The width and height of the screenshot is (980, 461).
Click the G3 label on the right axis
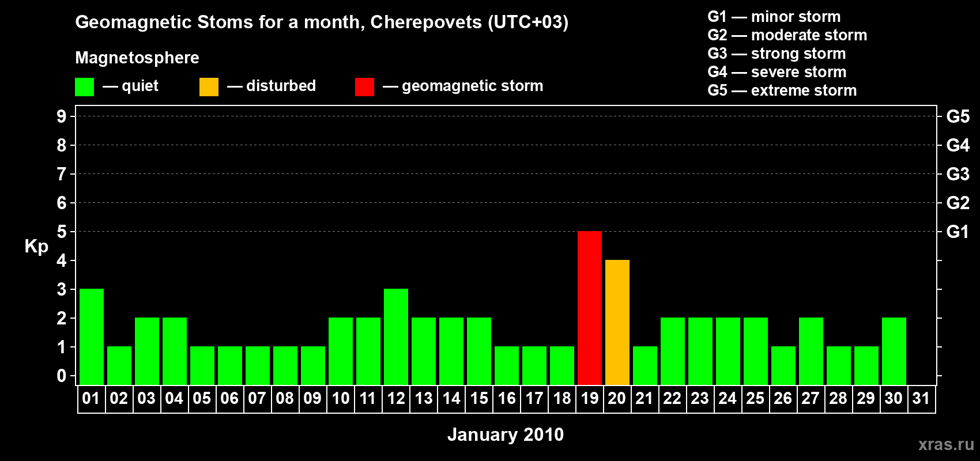(958, 174)
